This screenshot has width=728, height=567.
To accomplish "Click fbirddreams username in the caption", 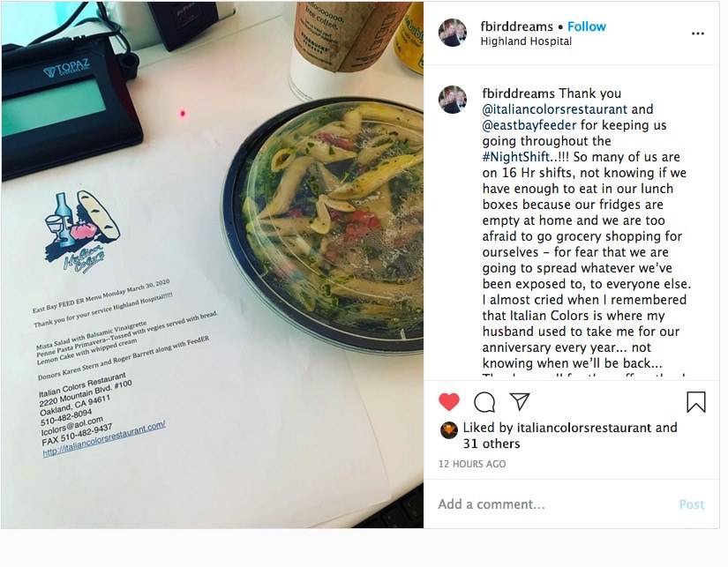I will tap(519, 93).
